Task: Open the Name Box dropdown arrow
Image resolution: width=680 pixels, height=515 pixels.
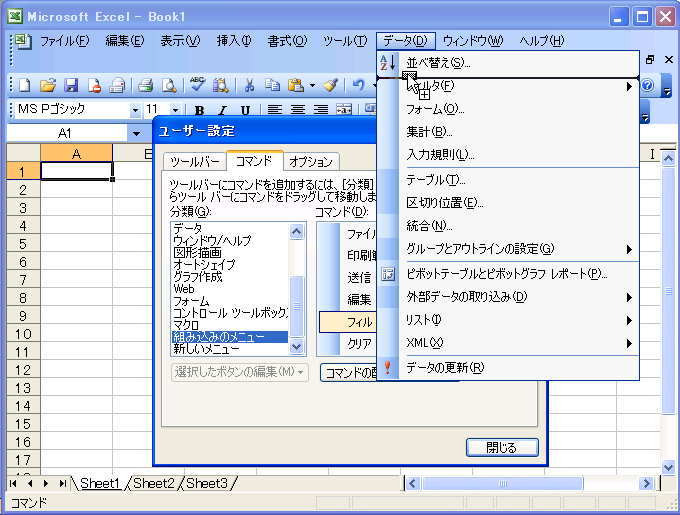Action: (136, 134)
